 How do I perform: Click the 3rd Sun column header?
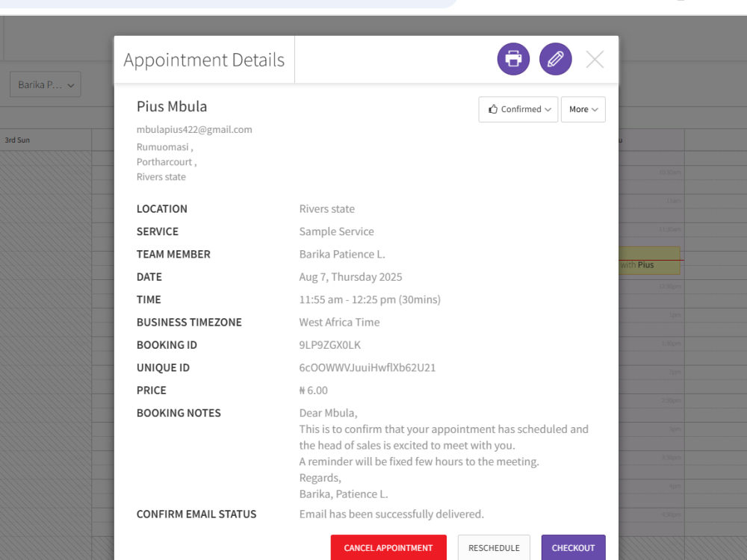pyautogui.click(x=17, y=140)
